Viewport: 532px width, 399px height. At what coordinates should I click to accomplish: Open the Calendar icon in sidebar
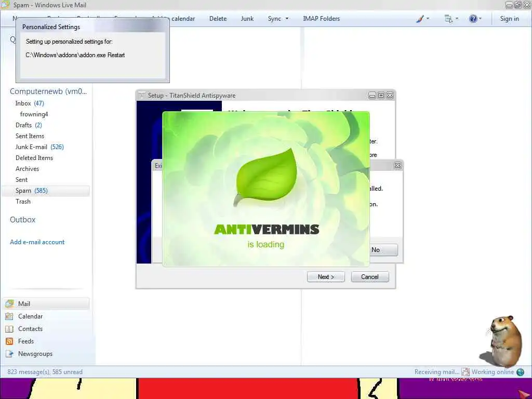tap(9, 316)
